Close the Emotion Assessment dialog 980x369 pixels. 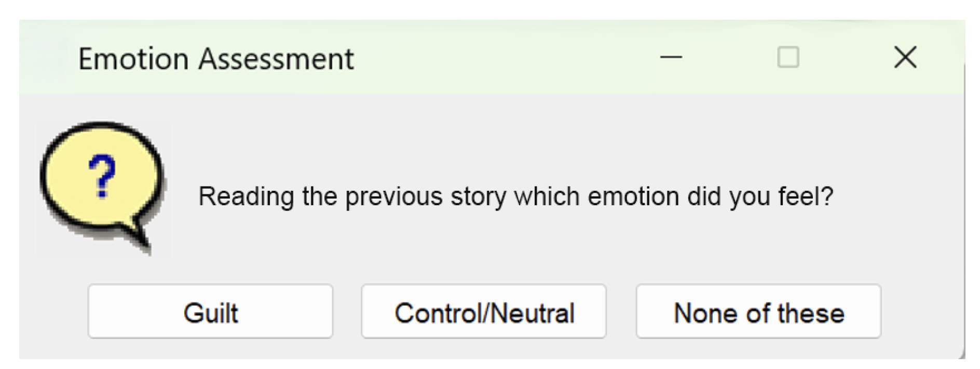[x=905, y=57]
